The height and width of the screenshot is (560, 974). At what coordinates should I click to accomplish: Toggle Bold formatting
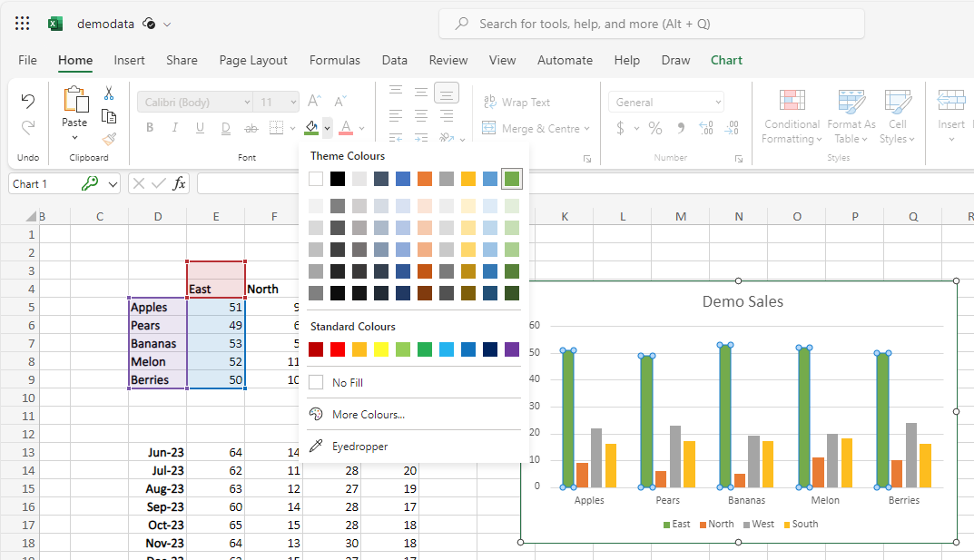pyautogui.click(x=150, y=128)
